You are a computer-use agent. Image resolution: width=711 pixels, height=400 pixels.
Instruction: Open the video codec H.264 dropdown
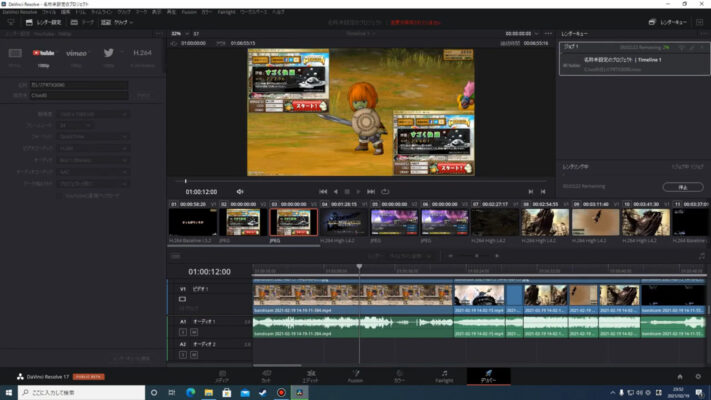coord(93,148)
